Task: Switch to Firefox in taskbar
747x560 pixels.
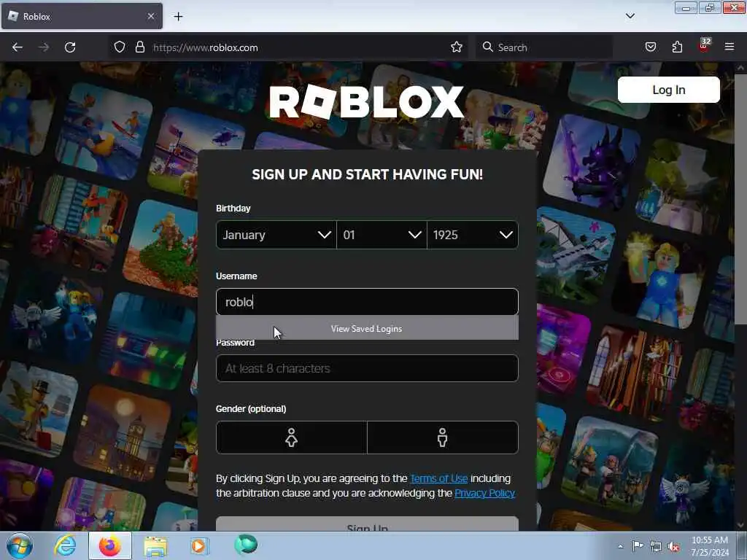Action: click(x=109, y=545)
